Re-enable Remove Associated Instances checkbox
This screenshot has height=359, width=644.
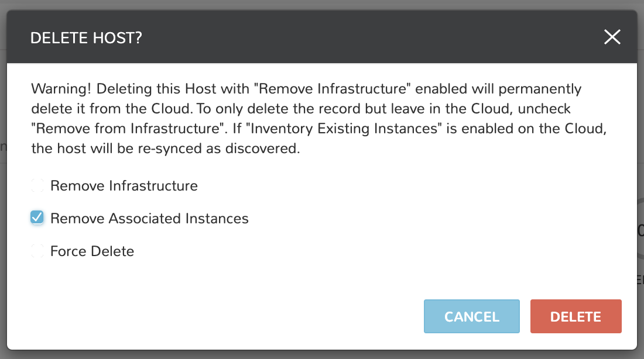coord(37,218)
